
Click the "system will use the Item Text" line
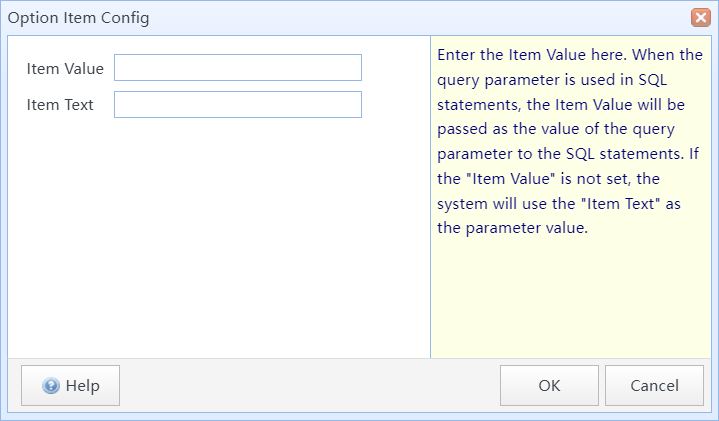559,204
